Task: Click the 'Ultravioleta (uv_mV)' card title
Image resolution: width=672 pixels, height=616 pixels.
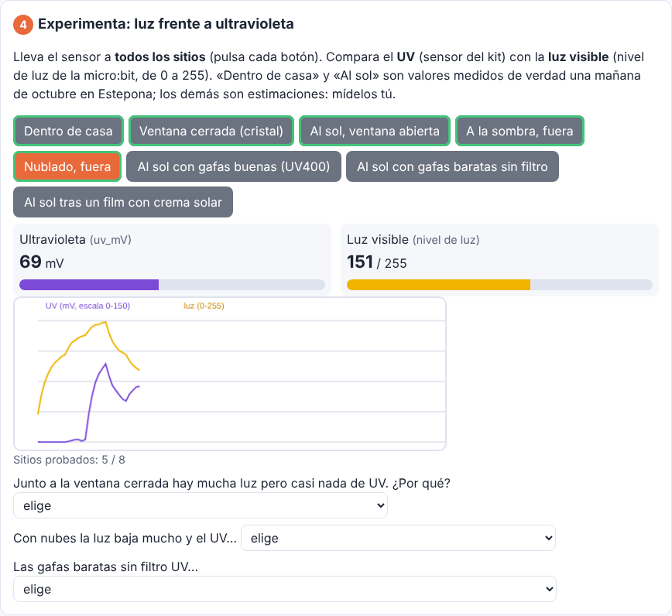Action: (x=75, y=239)
